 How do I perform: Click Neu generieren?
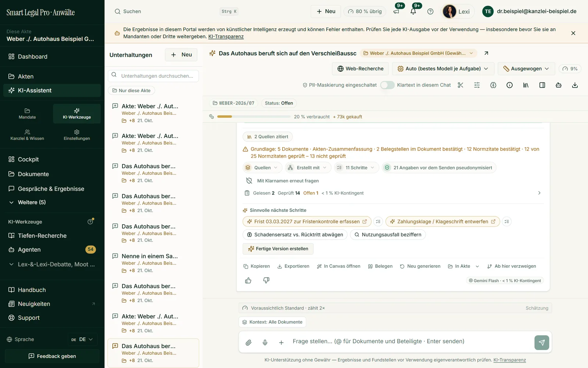[x=420, y=266]
